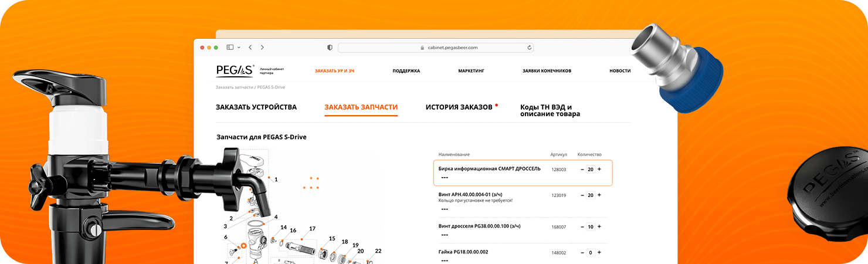The image size is (868, 264).
Task: Decrease quantity for Гайка PG18.00.00.002
Action: click(x=582, y=252)
